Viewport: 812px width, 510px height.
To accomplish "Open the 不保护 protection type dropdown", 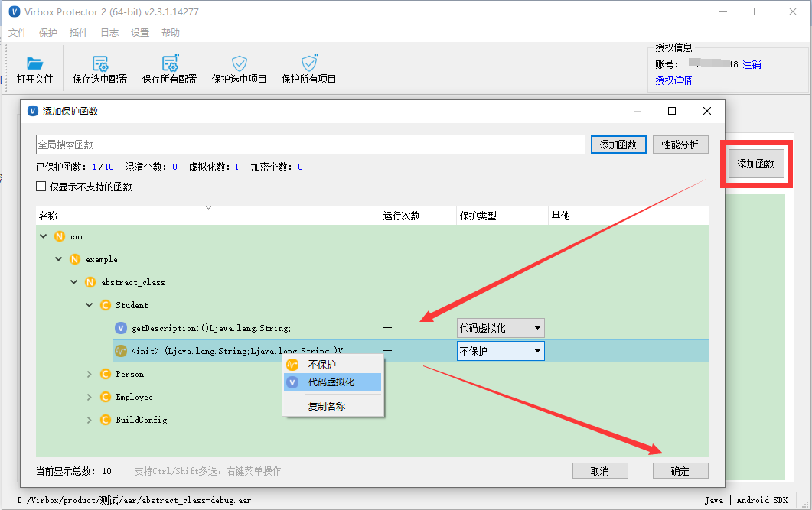I will pyautogui.click(x=501, y=351).
